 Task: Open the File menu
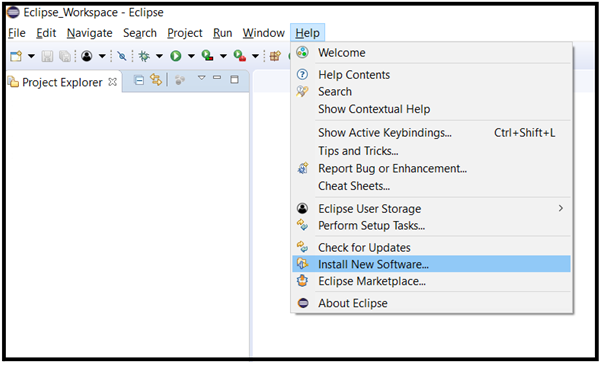click(17, 33)
